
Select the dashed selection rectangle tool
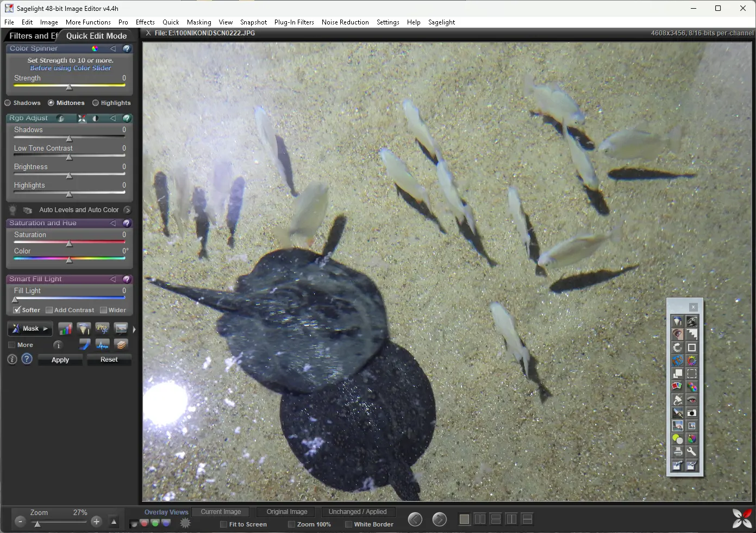tap(691, 374)
